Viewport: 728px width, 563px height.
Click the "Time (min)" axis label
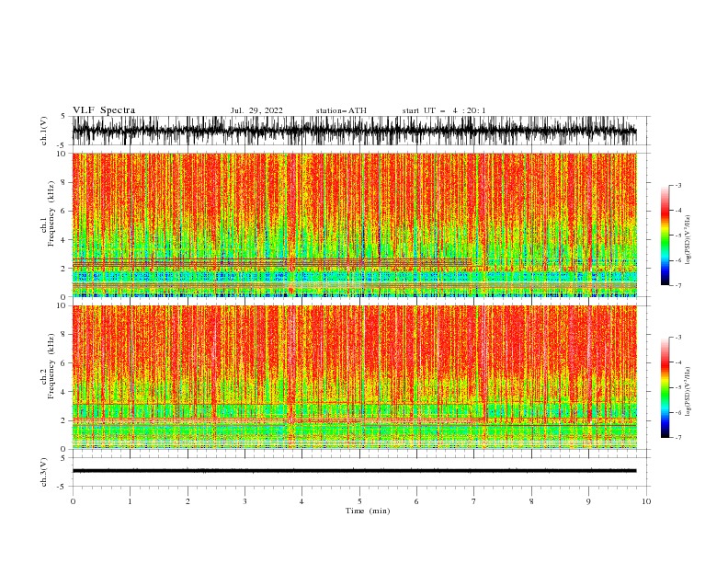tap(368, 511)
